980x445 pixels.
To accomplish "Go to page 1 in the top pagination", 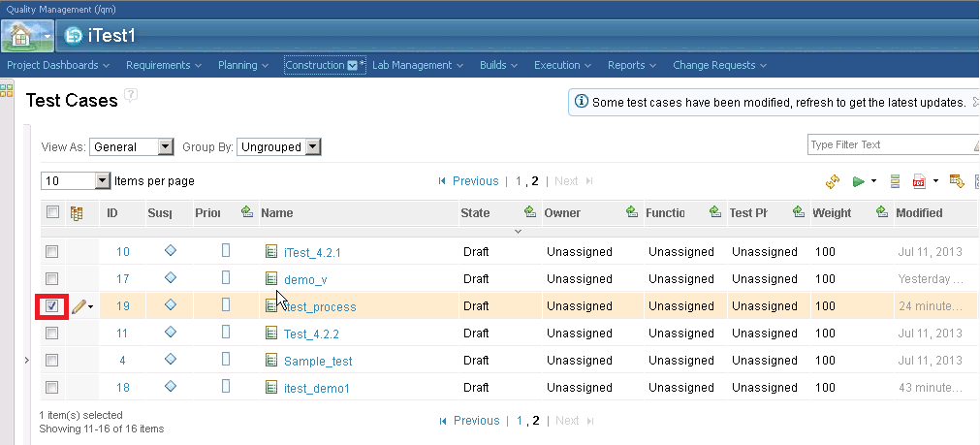I will (x=519, y=181).
